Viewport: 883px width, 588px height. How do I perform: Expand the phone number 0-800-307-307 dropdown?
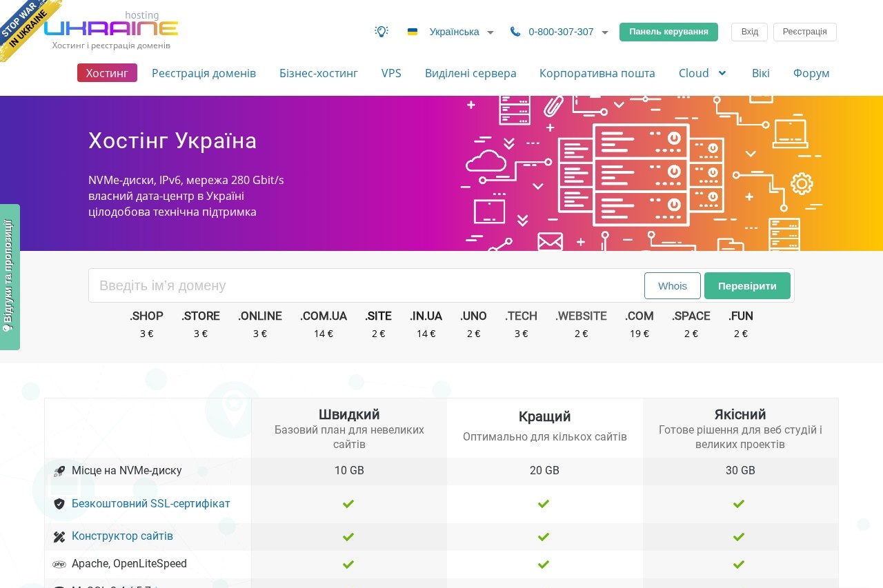(605, 32)
